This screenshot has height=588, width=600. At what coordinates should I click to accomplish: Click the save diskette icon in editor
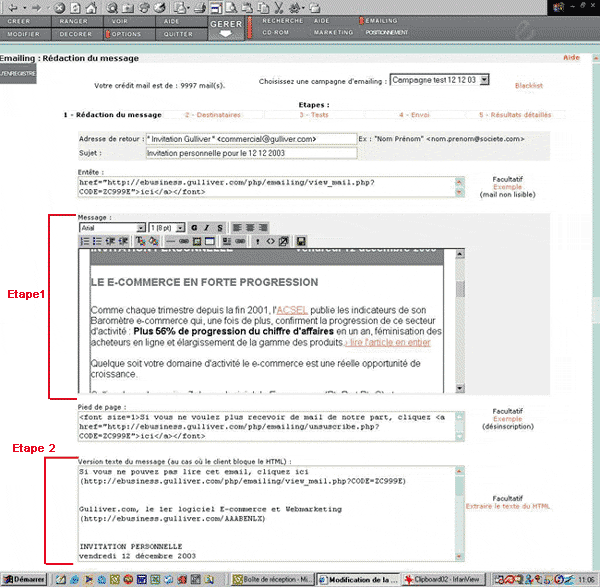(x=301, y=241)
